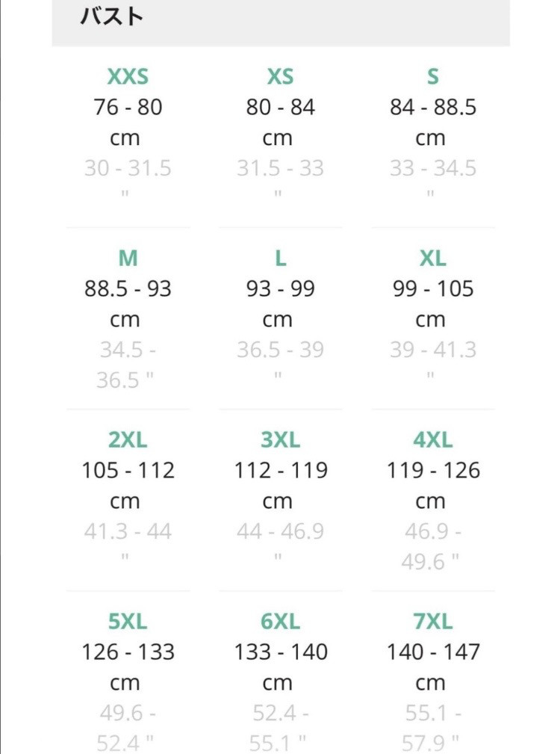Choose the 5XL size label
The height and width of the screenshot is (754, 560).
tap(128, 621)
